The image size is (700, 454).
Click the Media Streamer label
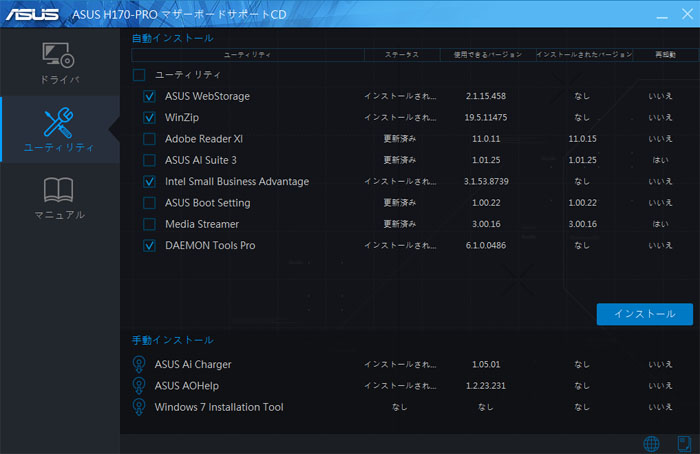tap(202, 224)
